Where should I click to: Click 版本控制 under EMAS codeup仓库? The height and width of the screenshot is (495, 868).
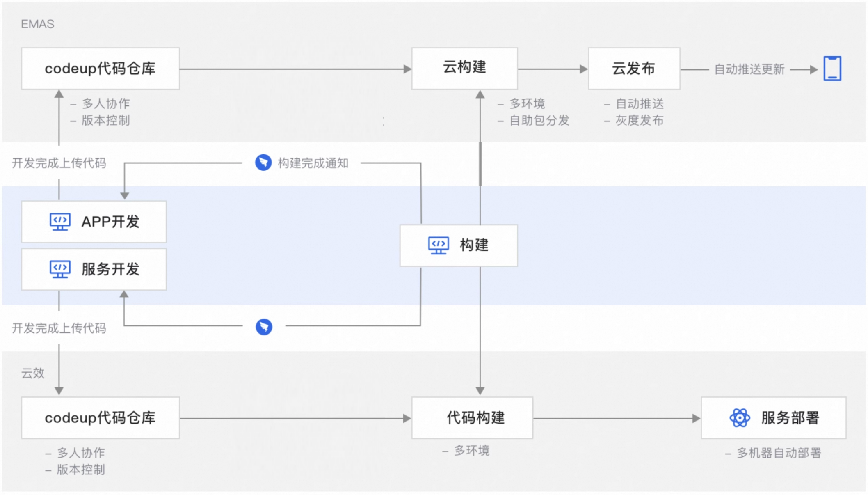[x=106, y=120]
